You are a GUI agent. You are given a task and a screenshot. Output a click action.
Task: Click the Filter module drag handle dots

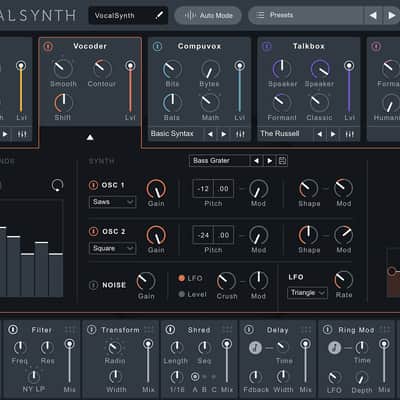coord(70,330)
